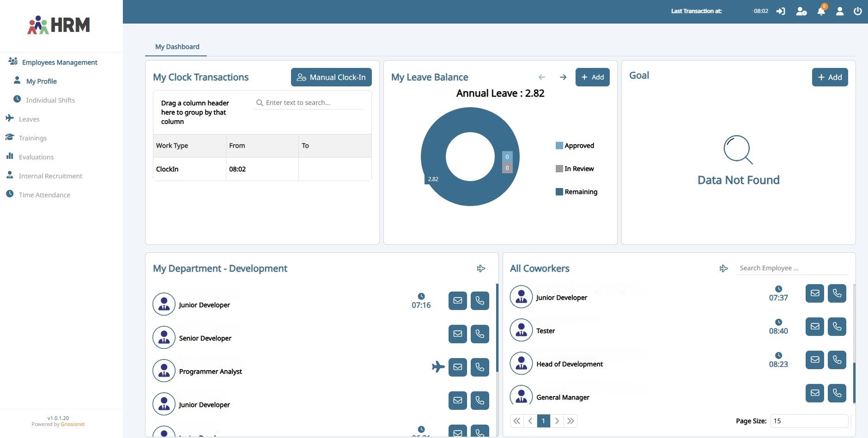The height and width of the screenshot is (438, 868).
Task: Click Add button in Goal panel
Action: [x=830, y=77]
